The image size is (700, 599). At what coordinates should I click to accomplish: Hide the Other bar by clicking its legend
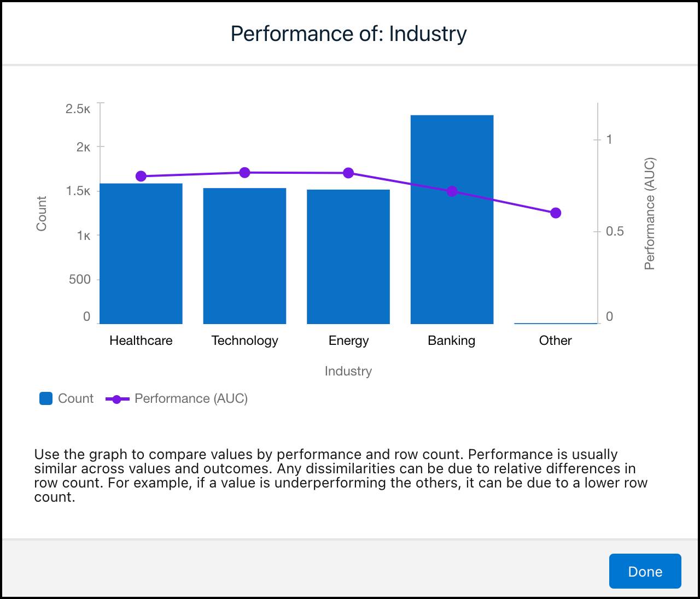point(555,340)
